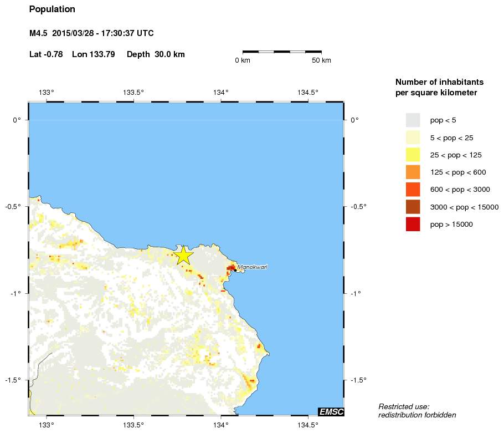Click the '0 km' scale bar label
Image resolution: width=504 pixels, height=433 pixels.
coord(243,60)
